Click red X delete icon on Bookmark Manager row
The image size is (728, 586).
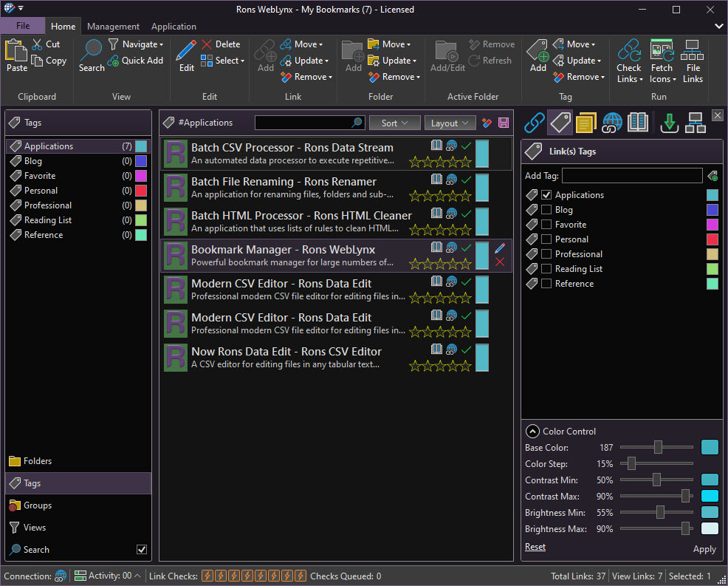(x=500, y=262)
